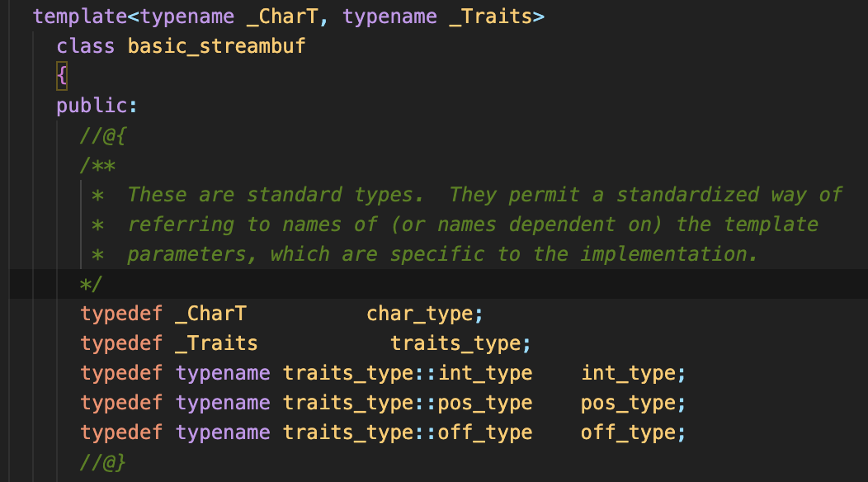
Task: Click 'typename' on the off_type typedef line
Action: pyautogui.click(x=223, y=432)
